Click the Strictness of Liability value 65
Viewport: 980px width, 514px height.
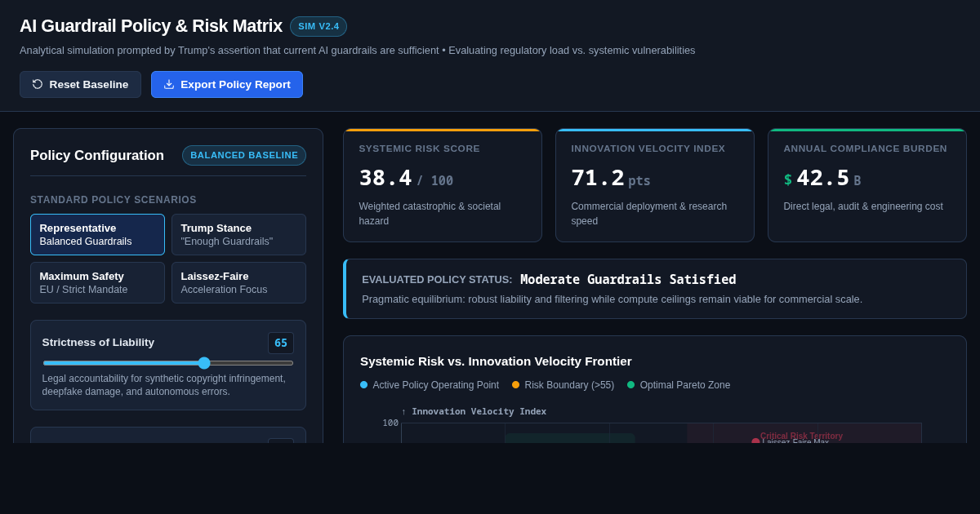281,343
